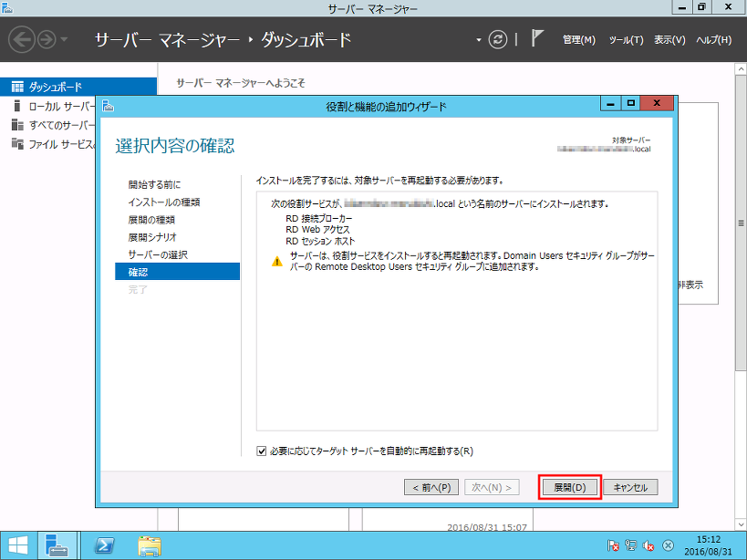Click the network status tray icon
747x560 pixels.
click(631, 545)
